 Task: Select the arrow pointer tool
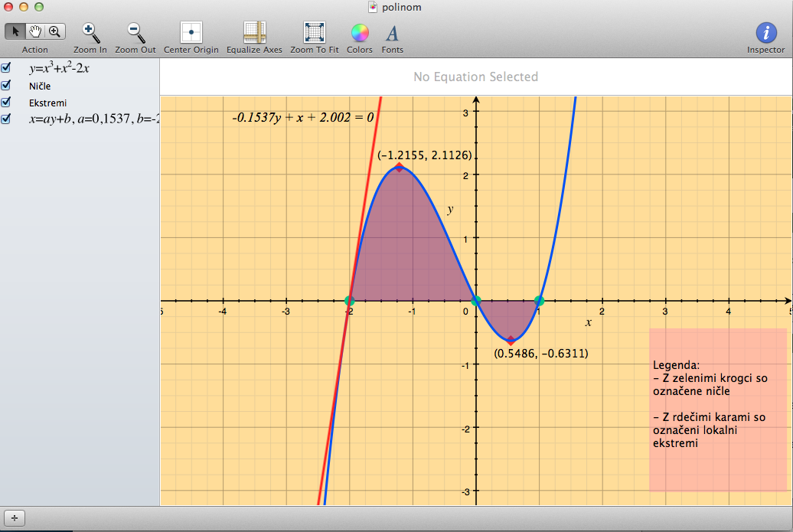tap(15, 31)
